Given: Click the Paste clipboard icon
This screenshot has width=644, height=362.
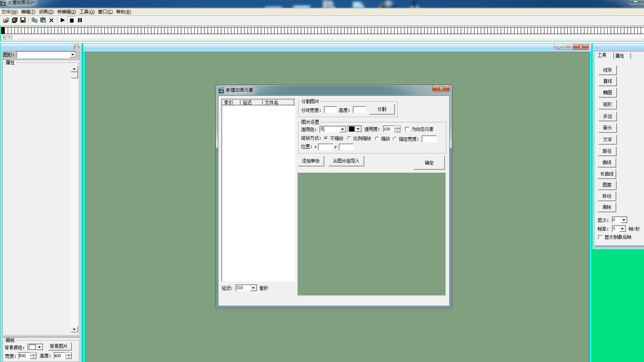Looking at the screenshot, I should (43, 20).
